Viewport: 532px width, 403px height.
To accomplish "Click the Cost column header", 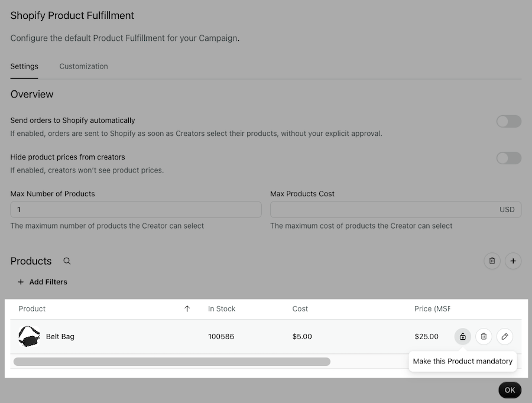I will click(300, 308).
